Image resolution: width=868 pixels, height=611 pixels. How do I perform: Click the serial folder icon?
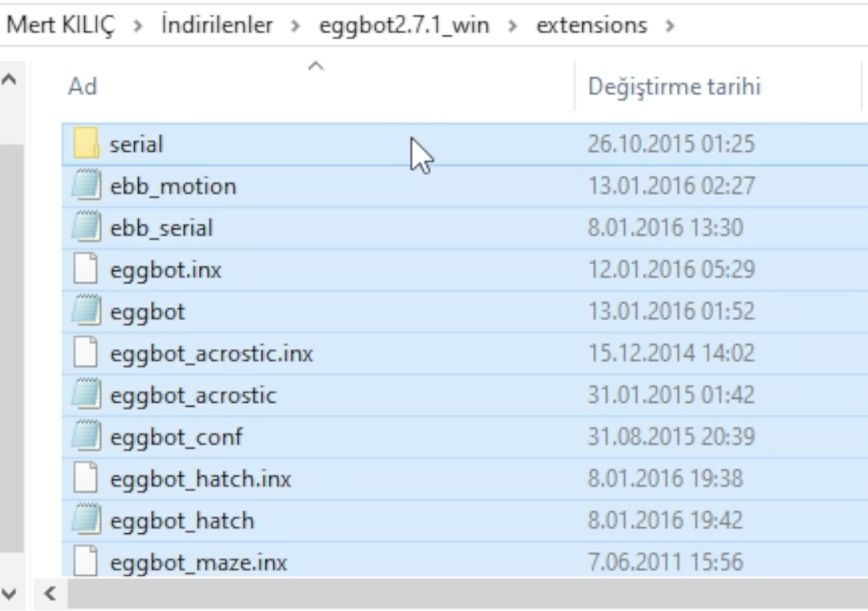(x=86, y=144)
